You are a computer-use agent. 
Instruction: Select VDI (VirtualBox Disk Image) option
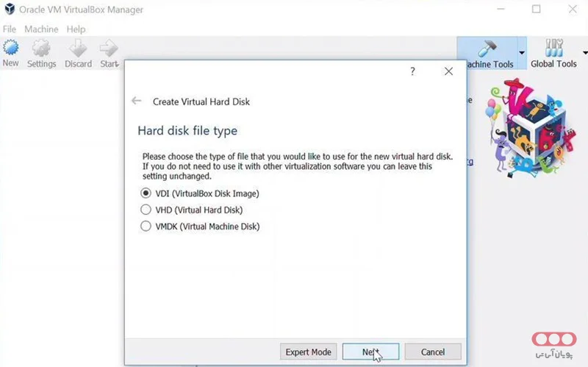click(146, 193)
